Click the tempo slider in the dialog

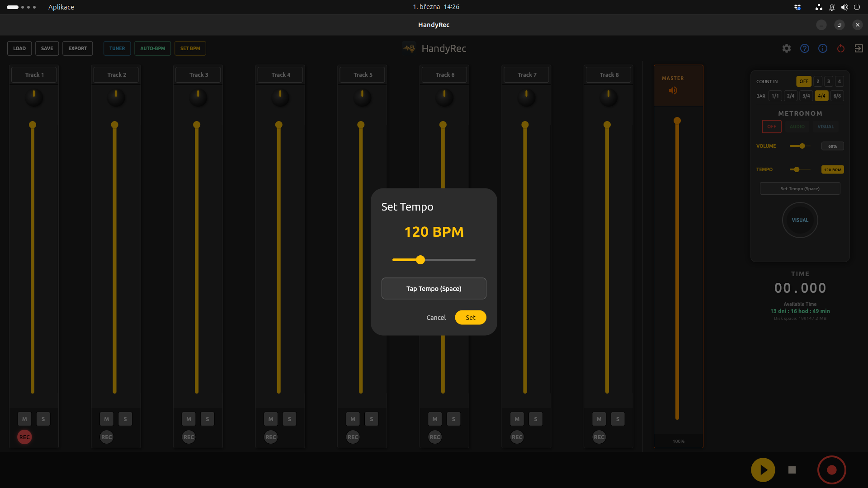click(420, 260)
